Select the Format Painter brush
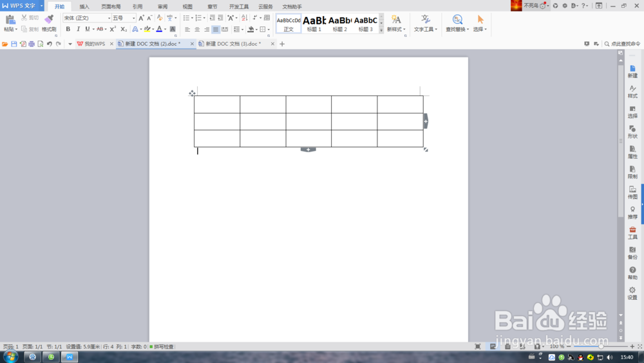Viewport: 644px width, 363px height. 49,19
